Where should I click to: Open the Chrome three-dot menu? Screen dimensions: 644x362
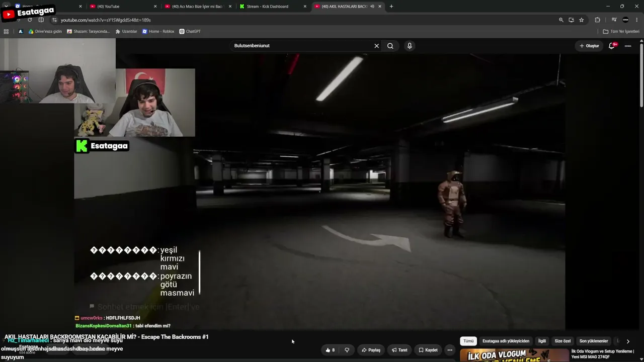(x=636, y=20)
